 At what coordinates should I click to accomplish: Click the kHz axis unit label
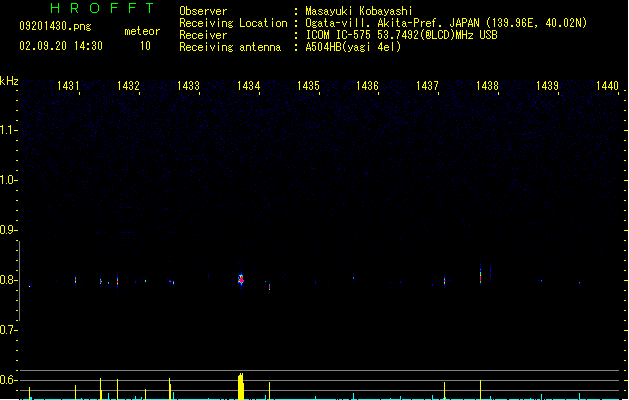pos(9,81)
